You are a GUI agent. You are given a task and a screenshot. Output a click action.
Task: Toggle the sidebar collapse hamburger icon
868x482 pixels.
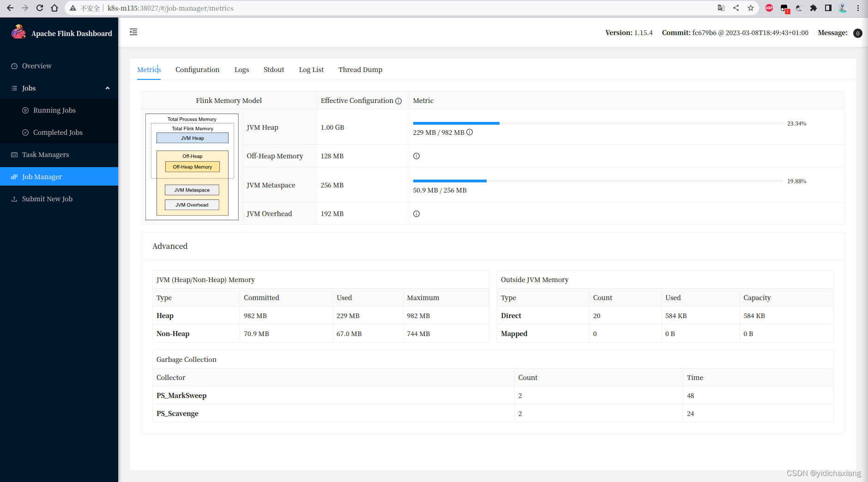133,32
